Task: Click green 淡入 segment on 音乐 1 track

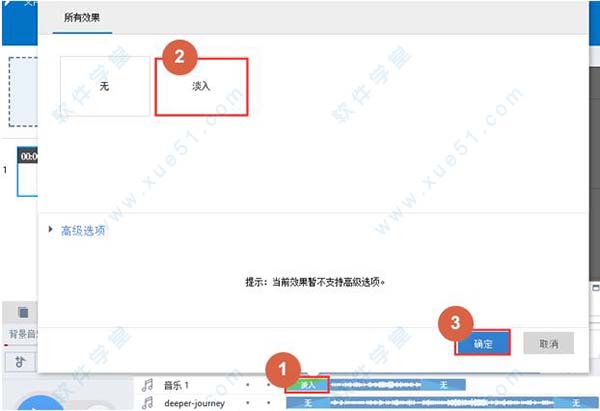Action: click(x=308, y=385)
